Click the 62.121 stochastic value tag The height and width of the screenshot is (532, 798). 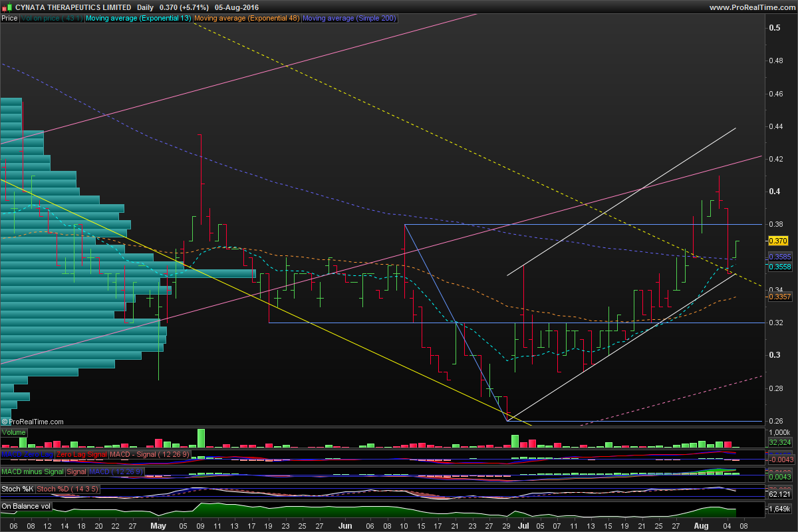point(779,494)
